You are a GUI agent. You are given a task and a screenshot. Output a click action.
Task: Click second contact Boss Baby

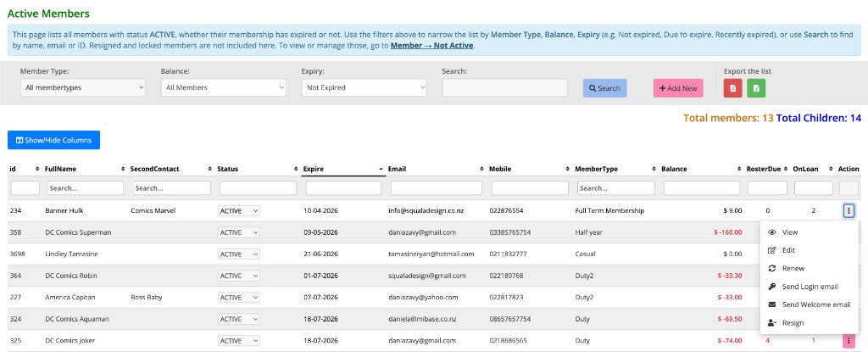tap(147, 297)
